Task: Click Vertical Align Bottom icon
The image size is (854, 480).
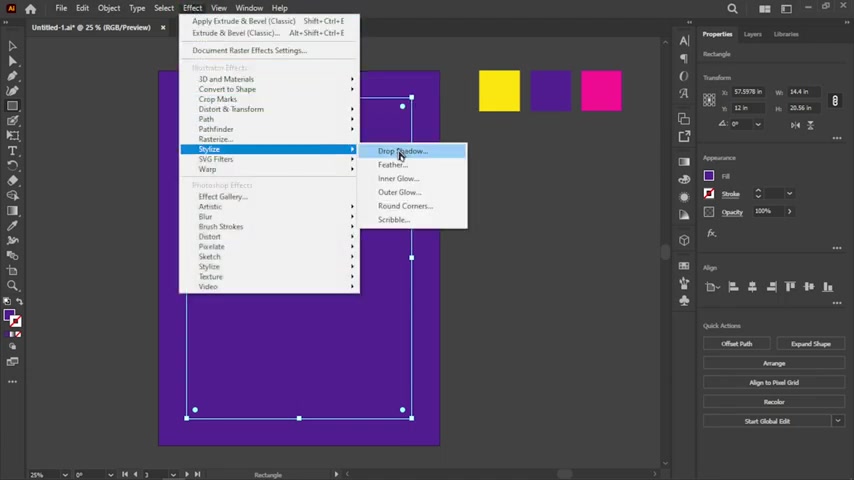Action: tap(828, 287)
